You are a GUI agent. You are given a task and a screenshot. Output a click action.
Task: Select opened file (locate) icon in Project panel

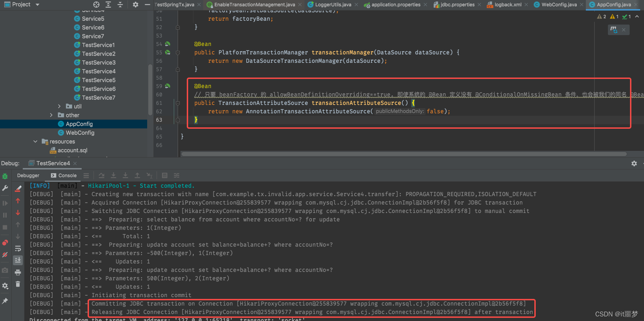click(96, 5)
